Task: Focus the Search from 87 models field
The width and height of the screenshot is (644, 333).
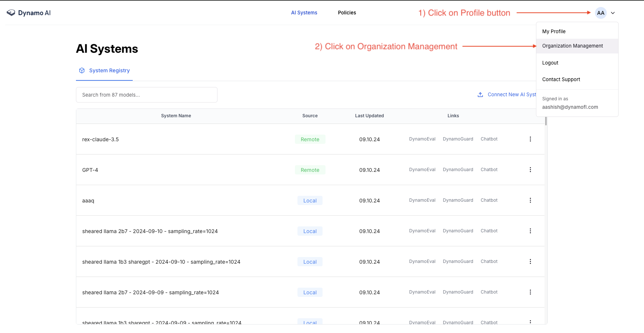Action: (147, 95)
